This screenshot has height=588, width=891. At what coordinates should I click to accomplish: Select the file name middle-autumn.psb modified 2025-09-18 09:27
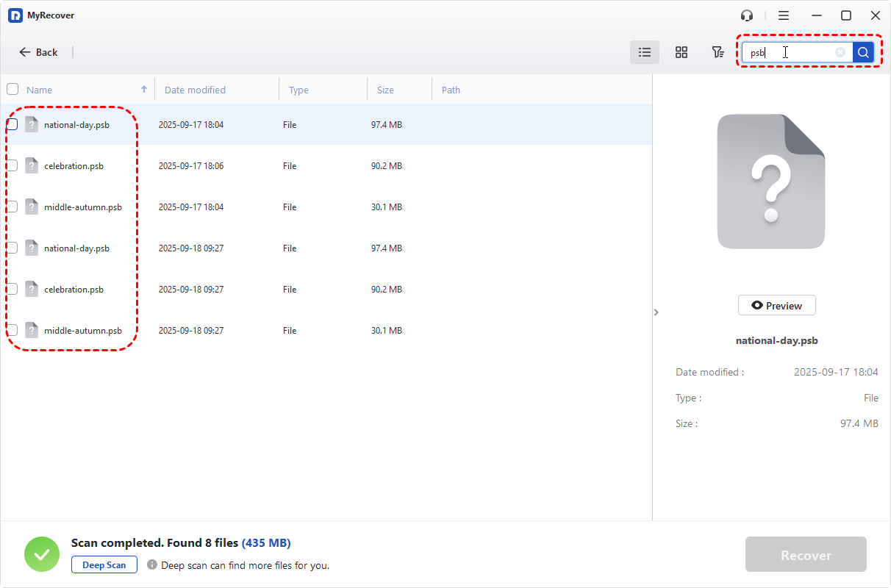(x=83, y=331)
